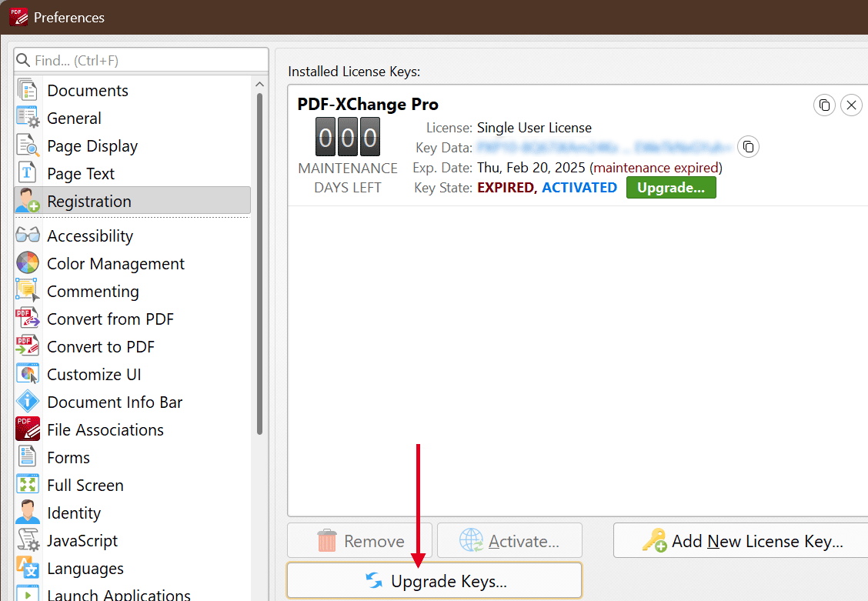This screenshot has width=868, height=601.
Task: Open Color Management preferences
Action: (132, 263)
